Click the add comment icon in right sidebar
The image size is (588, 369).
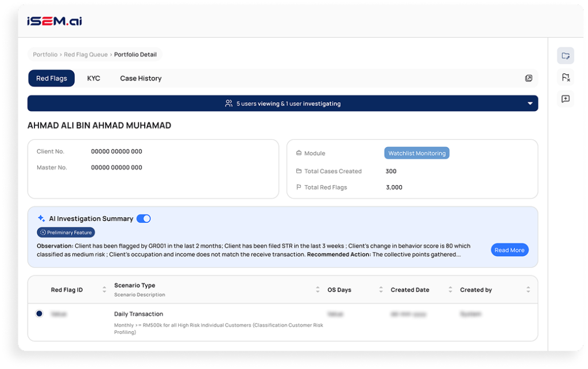tap(566, 99)
